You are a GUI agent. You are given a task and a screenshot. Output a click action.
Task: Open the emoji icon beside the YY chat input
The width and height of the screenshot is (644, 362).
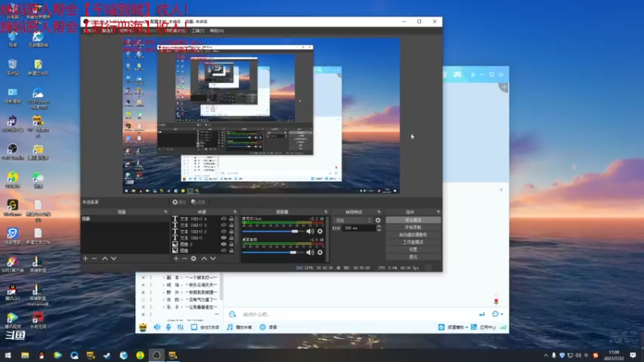point(232,315)
